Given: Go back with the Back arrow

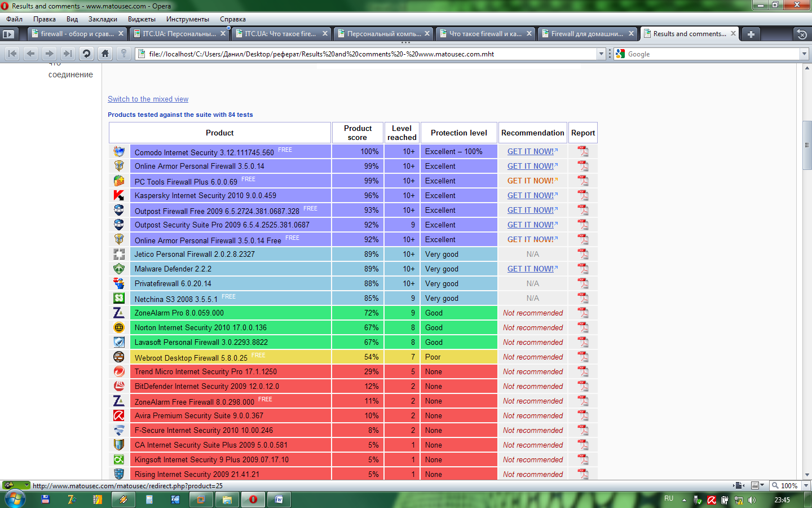Looking at the screenshot, I should pyautogui.click(x=31, y=54).
